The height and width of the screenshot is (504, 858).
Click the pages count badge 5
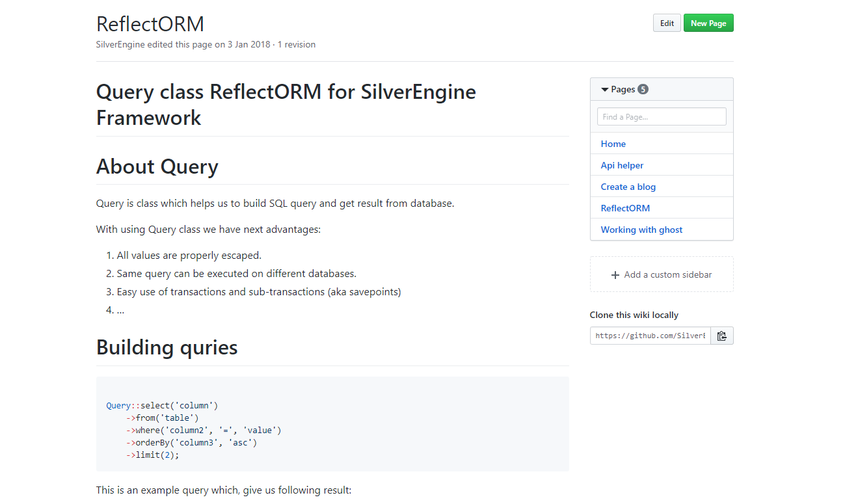pyautogui.click(x=643, y=90)
